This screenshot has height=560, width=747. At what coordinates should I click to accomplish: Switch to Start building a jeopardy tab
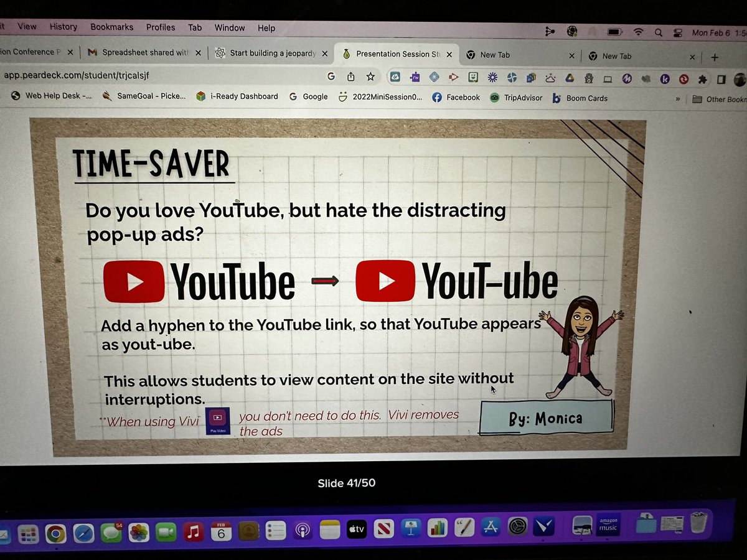[271, 53]
